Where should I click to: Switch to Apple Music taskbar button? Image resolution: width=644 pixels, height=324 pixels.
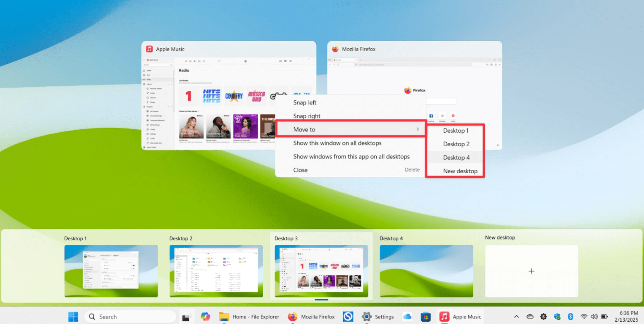point(460,317)
